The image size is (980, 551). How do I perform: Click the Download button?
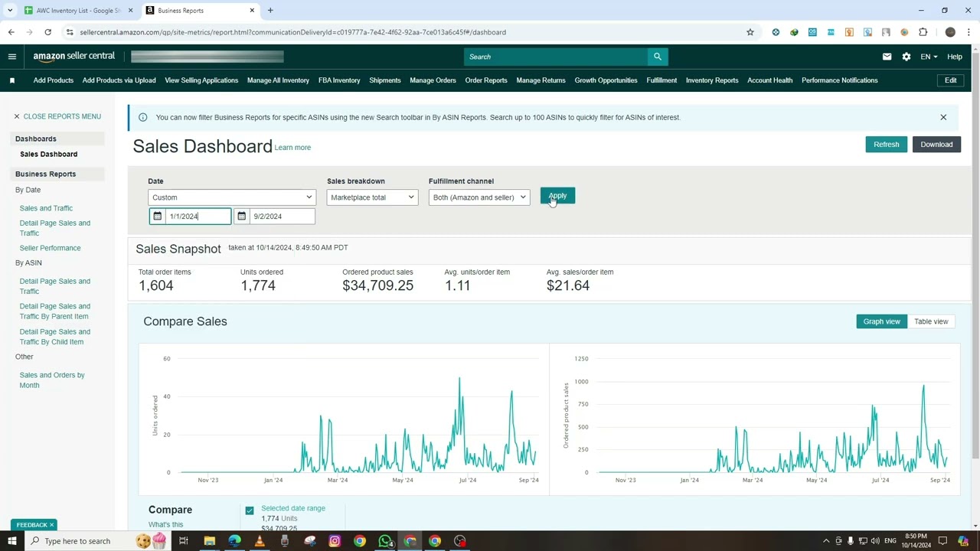tap(936, 145)
